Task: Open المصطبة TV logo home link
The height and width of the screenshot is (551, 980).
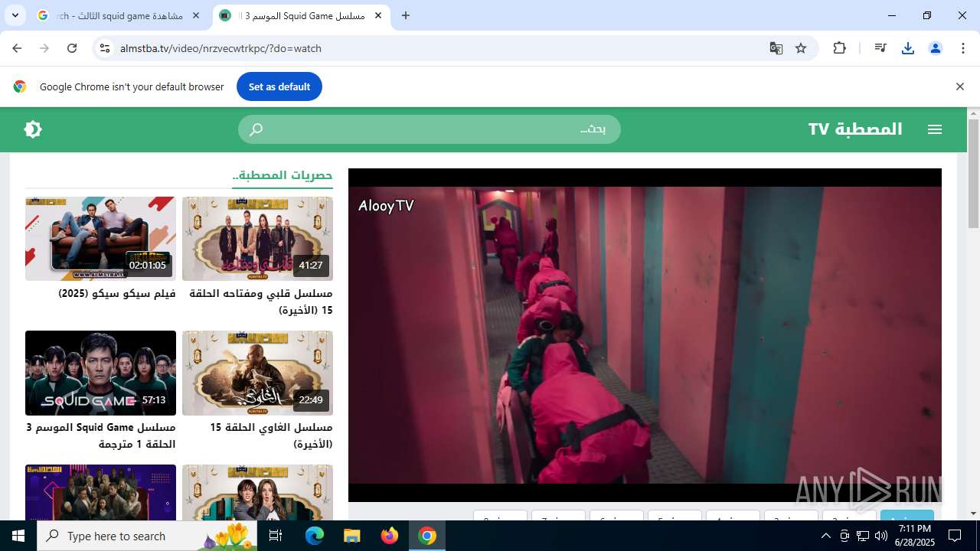Action: [x=855, y=129]
